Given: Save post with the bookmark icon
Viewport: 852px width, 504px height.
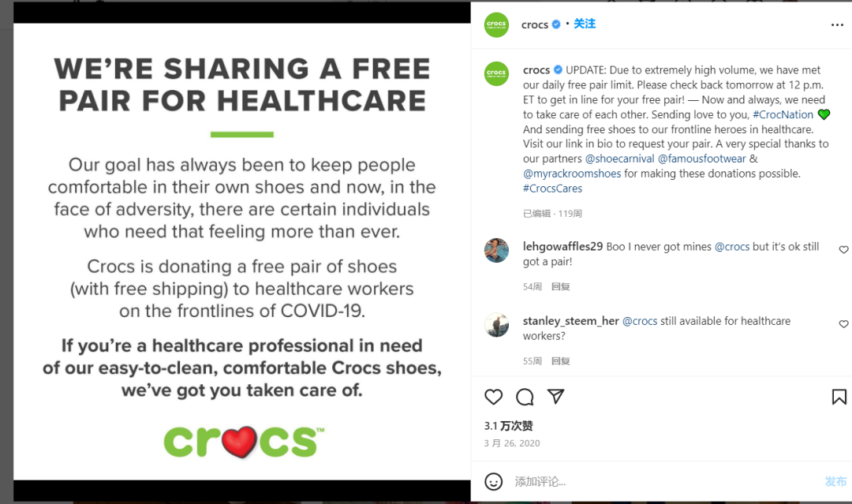Looking at the screenshot, I should point(839,397).
